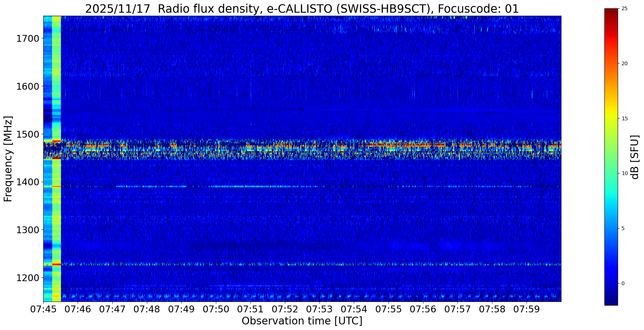Click the colorbar tick value 0
The image size is (644, 330).
click(623, 284)
